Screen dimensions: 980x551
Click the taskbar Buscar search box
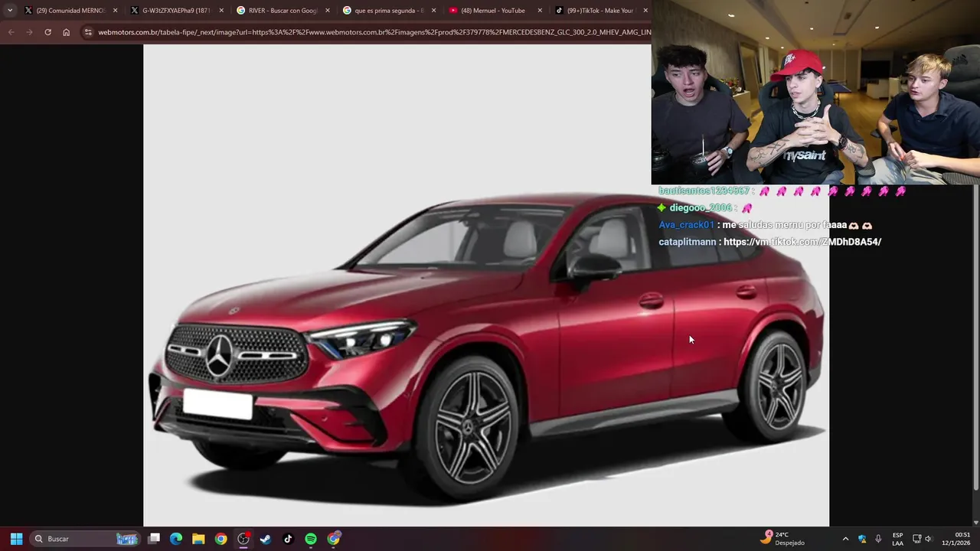click(x=84, y=539)
